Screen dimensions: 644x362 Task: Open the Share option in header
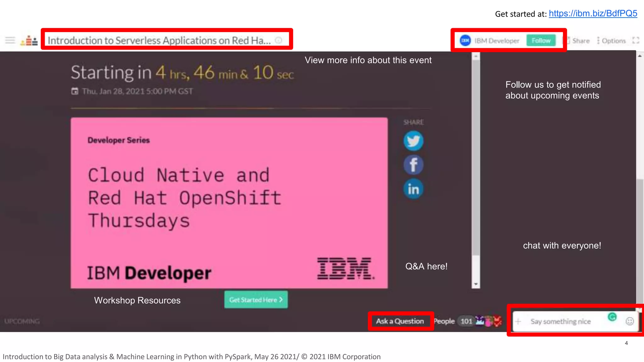click(578, 41)
